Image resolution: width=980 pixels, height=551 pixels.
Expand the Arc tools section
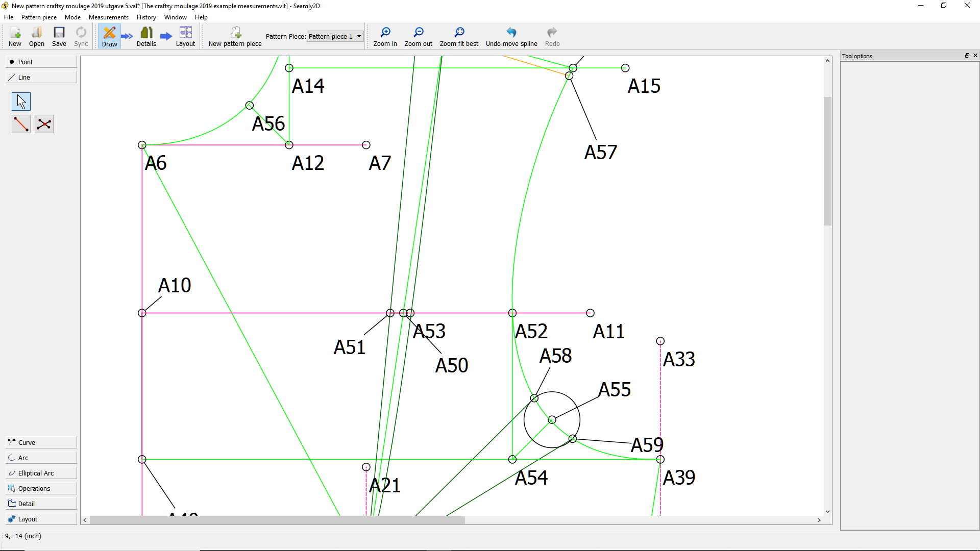[x=41, y=458]
